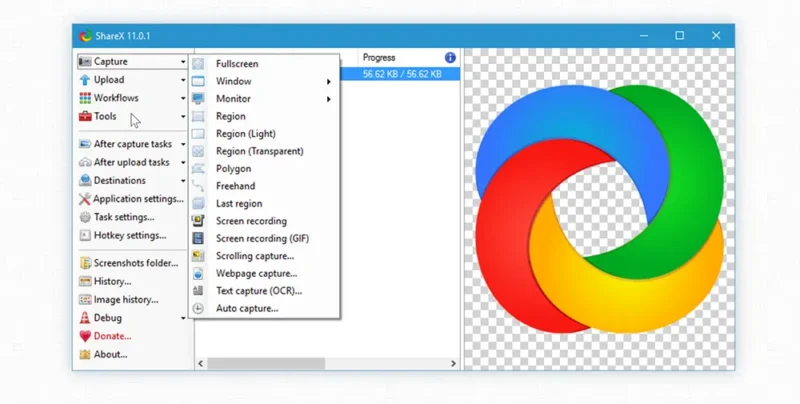
Task: Click the Last region icon
Action: click(x=198, y=204)
